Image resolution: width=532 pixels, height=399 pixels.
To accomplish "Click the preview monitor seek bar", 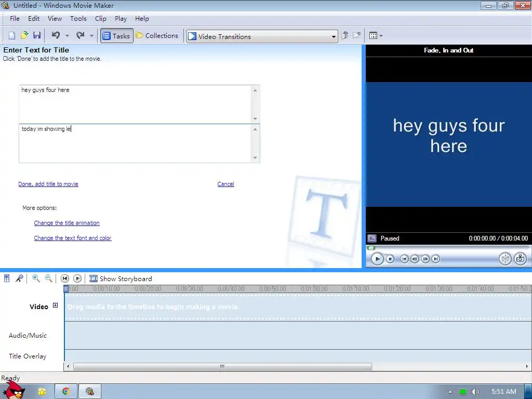I will (448, 248).
